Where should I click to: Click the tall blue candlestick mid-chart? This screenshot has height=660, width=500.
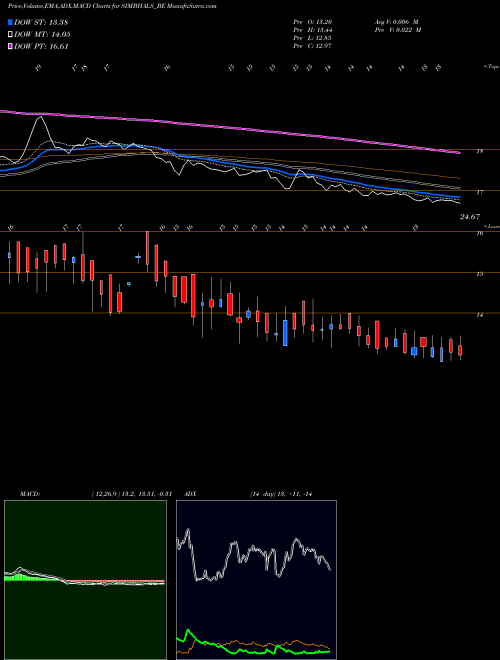point(285,333)
